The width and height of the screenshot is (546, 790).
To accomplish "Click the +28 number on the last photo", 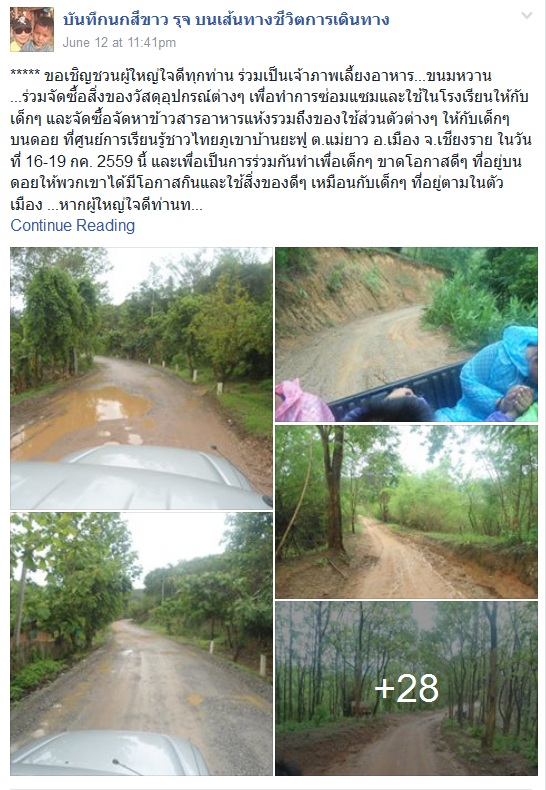I will pos(407,688).
